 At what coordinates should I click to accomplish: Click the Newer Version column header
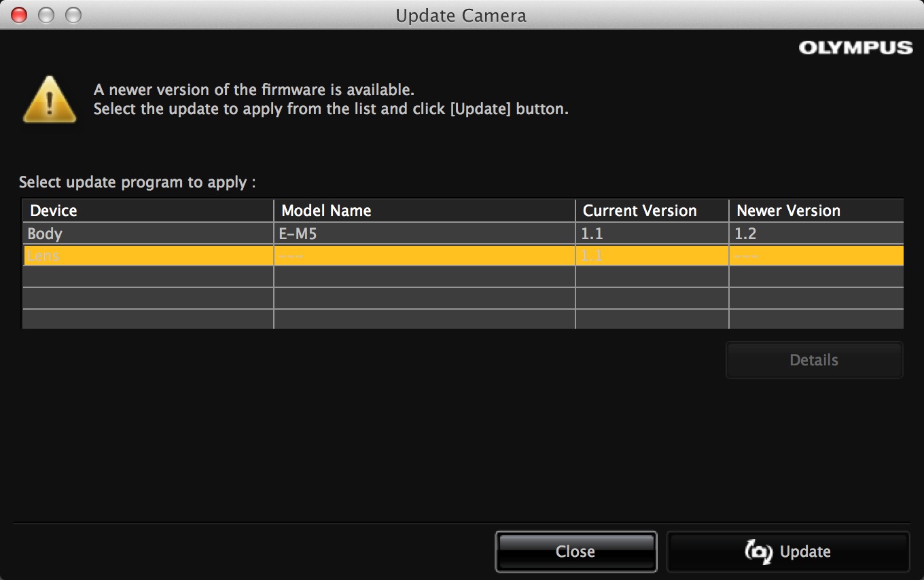point(788,211)
